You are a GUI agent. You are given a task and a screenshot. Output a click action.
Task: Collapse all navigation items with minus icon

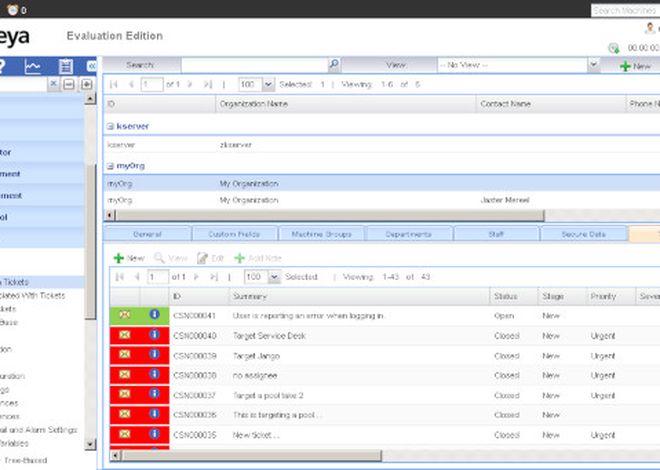click(69, 84)
